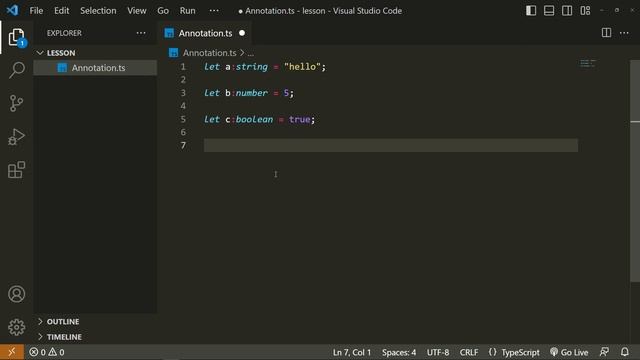Image resolution: width=640 pixels, height=360 pixels.
Task: Change UTF-8 encoding
Action: (x=438, y=352)
